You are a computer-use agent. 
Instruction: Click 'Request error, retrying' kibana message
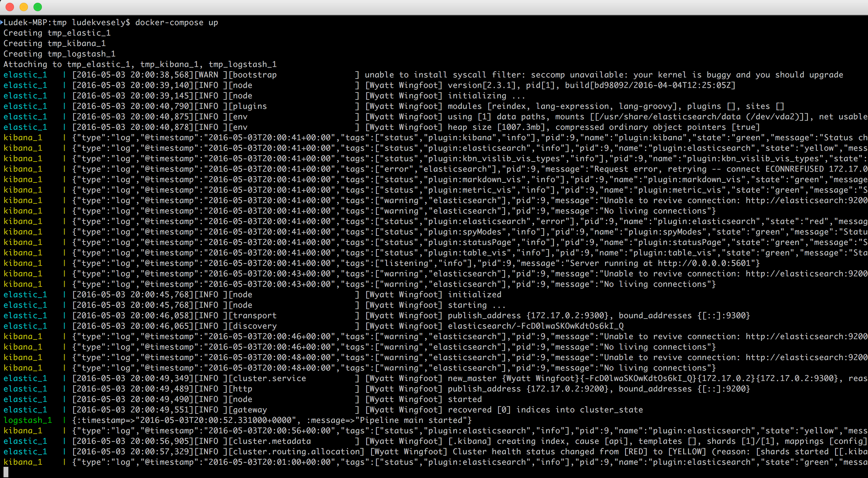[650, 169]
